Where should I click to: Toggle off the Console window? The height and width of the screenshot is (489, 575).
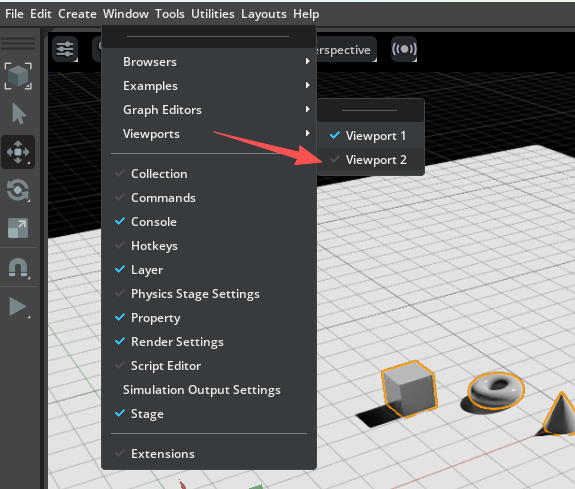tap(209, 222)
